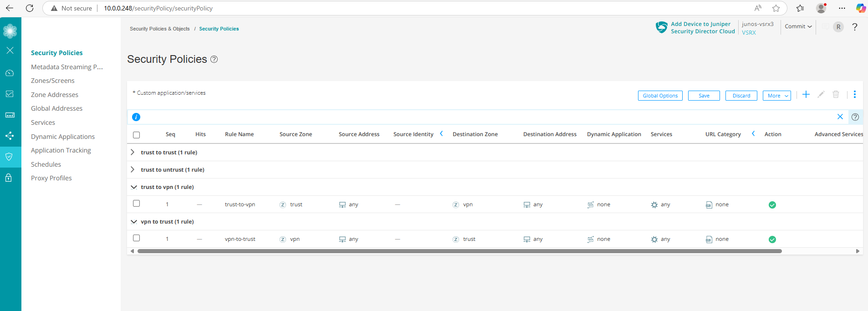Open Schedules menu item
Image resolution: width=868 pixels, height=311 pixels.
[46, 164]
